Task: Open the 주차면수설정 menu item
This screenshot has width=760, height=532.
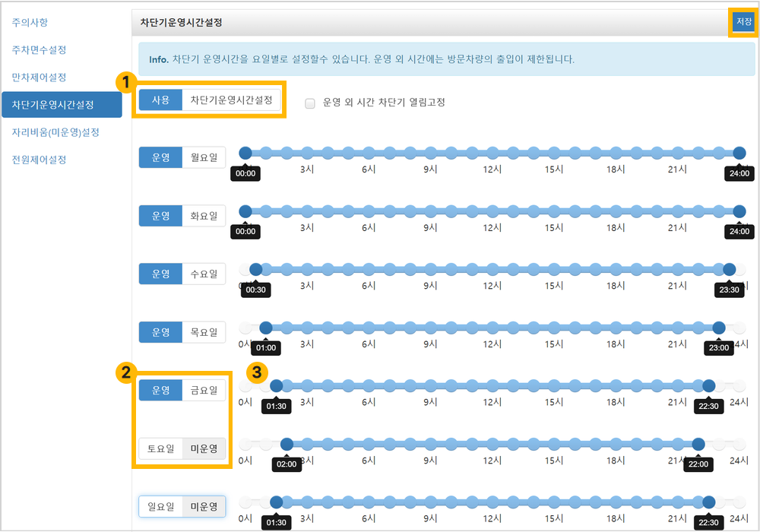Action: point(39,50)
